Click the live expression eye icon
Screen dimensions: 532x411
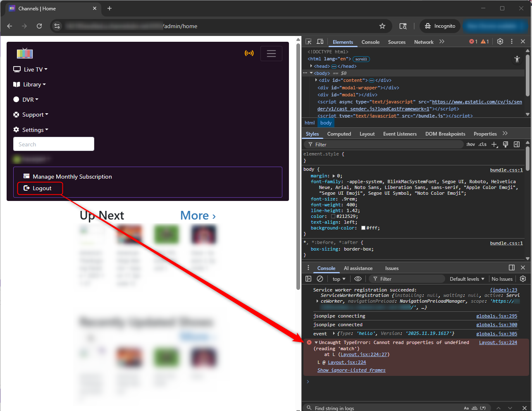(x=358, y=279)
